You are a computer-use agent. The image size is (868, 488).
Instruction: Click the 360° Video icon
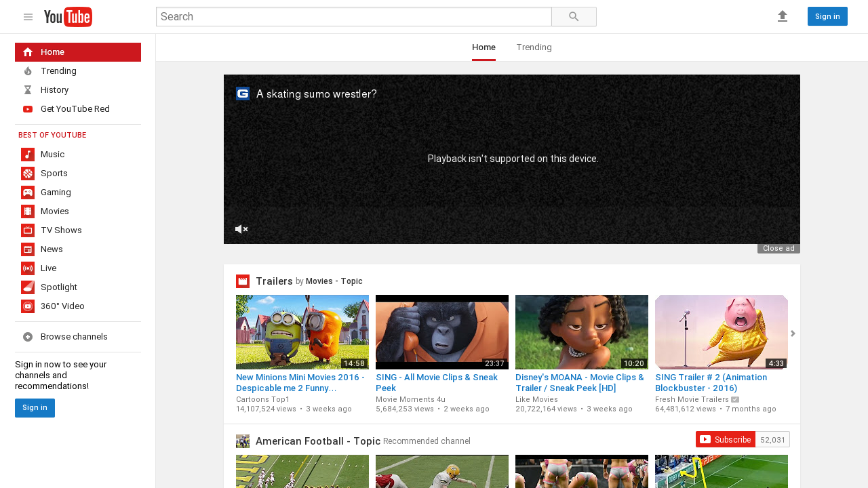(28, 306)
